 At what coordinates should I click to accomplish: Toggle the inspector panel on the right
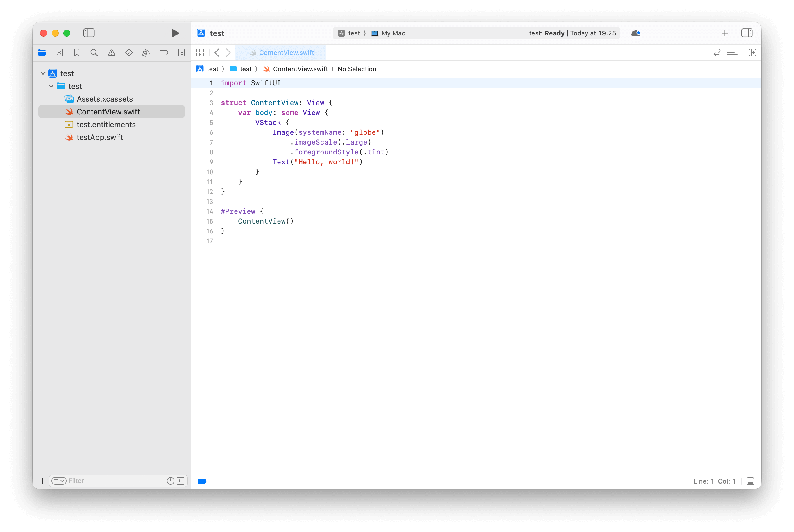(x=747, y=33)
